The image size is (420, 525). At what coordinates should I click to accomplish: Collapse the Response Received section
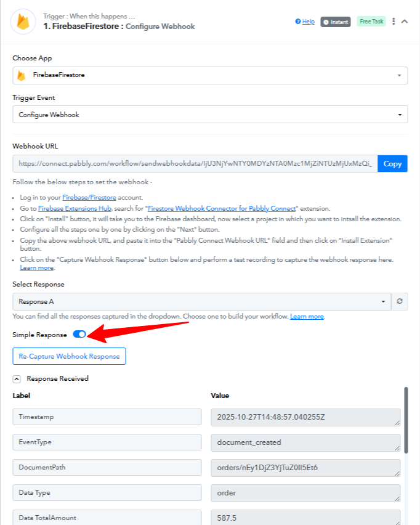[17, 379]
